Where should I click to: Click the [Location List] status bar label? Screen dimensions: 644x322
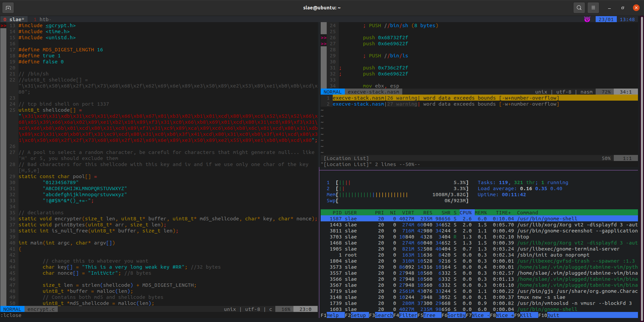[x=346, y=158]
